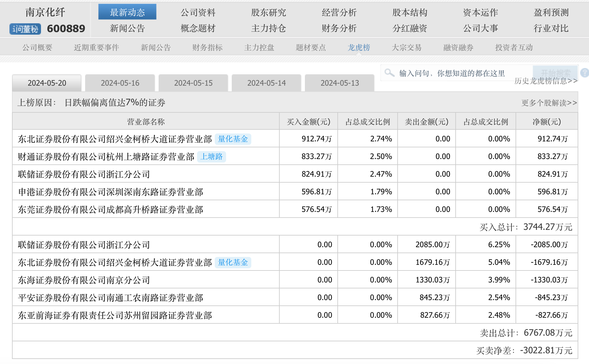Click the 问董秘 badge icon
Screen dimensions: 589x364
click(x=25, y=29)
